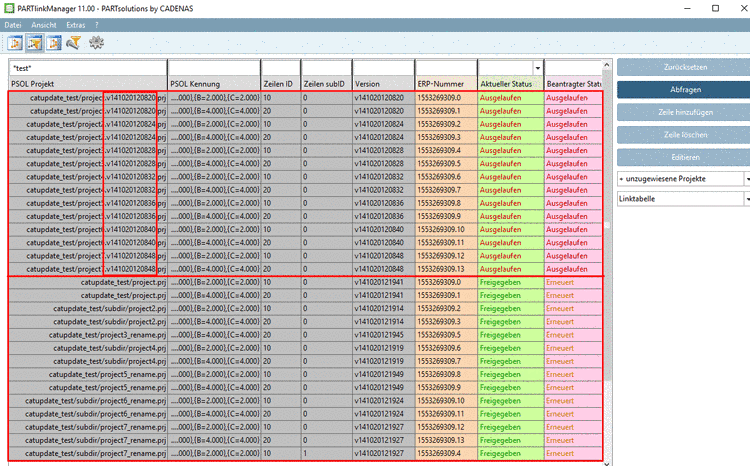Click the funnel-and-brush clear filter icon
750x466 pixels.
(x=73, y=43)
